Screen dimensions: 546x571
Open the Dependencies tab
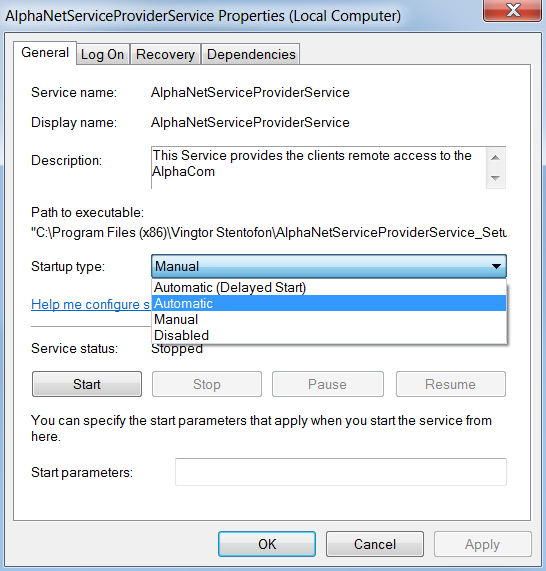[x=251, y=55]
